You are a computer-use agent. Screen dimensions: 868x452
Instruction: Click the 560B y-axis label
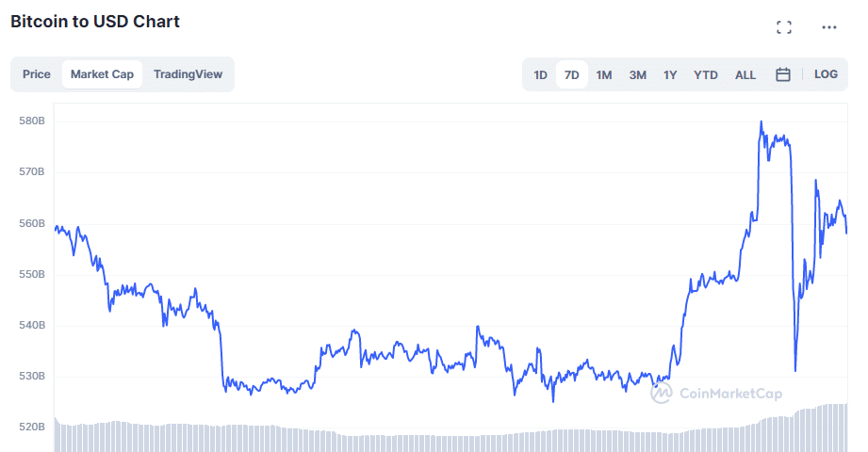click(32, 223)
